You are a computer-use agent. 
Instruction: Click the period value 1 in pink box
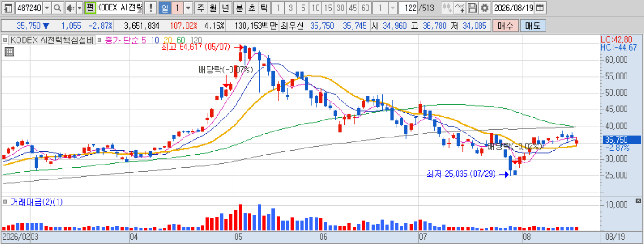tap(177, 8)
